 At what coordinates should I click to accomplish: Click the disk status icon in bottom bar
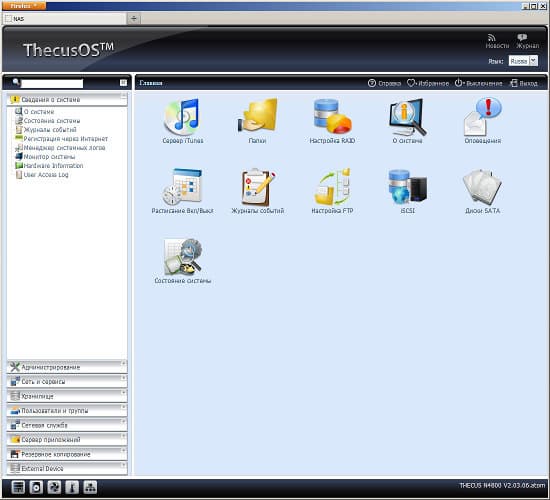[36, 487]
